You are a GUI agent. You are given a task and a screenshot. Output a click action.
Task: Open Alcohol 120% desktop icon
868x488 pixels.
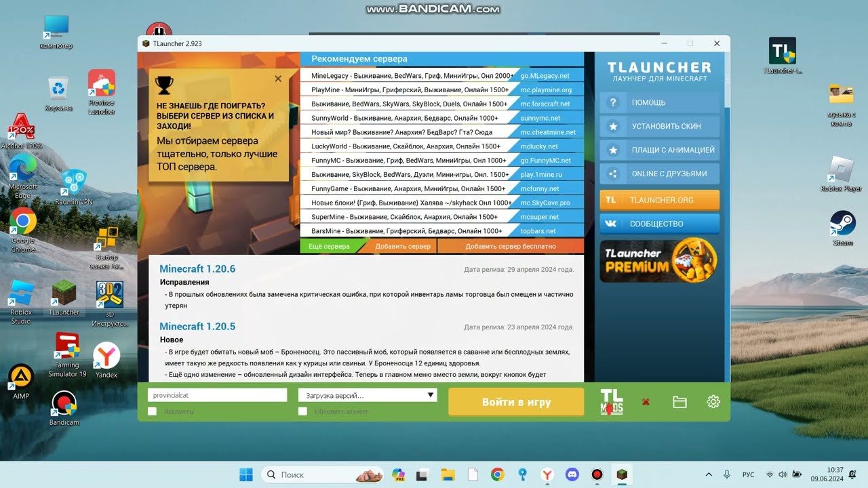[21, 132]
